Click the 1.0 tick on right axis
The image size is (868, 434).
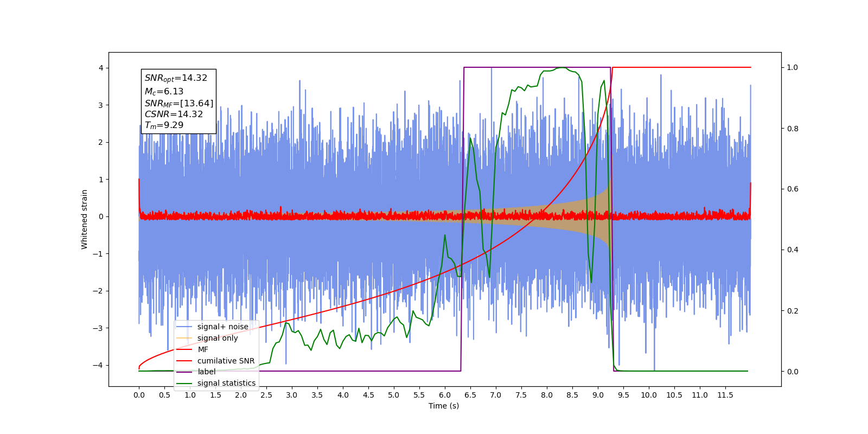(x=793, y=68)
